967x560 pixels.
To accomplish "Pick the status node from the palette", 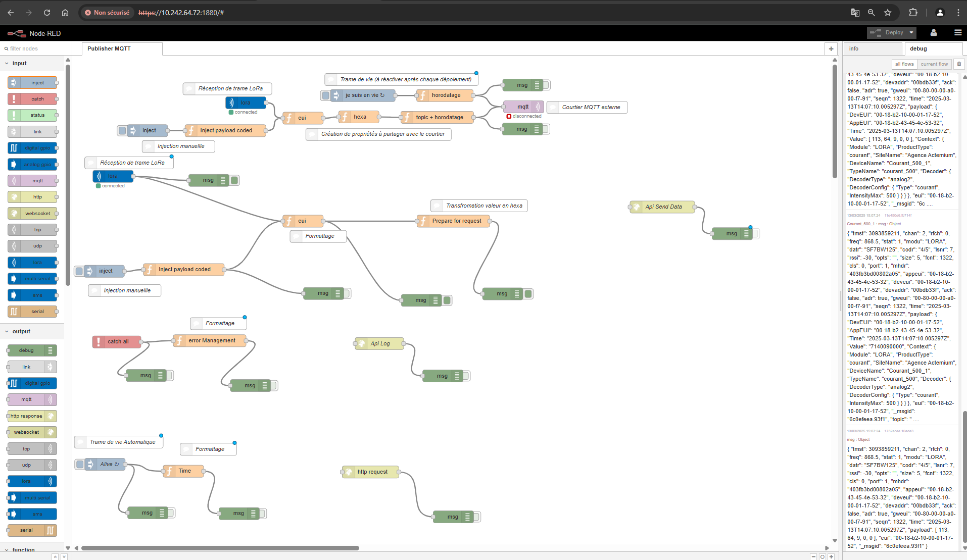I will click(32, 115).
